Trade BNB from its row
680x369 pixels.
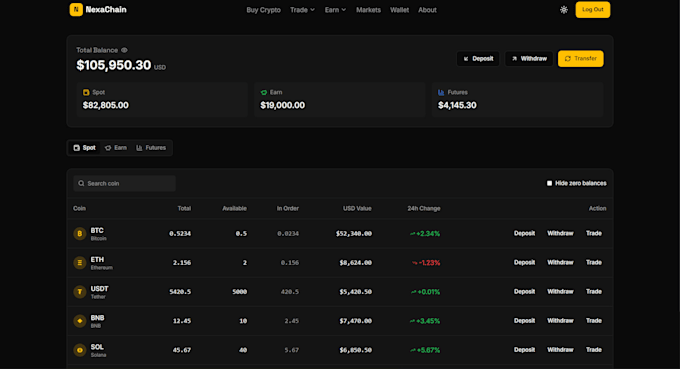pyautogui.click(x=594, y=320)
